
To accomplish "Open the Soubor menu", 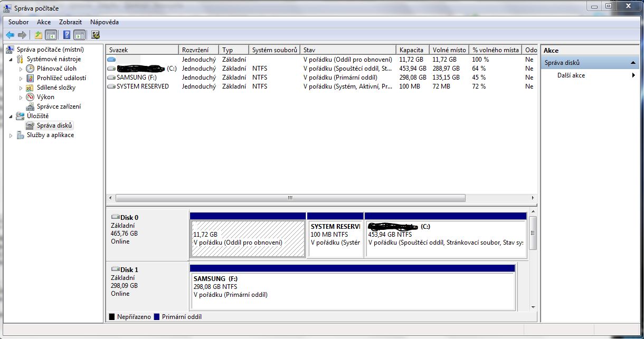I will (x=18, y=22).
